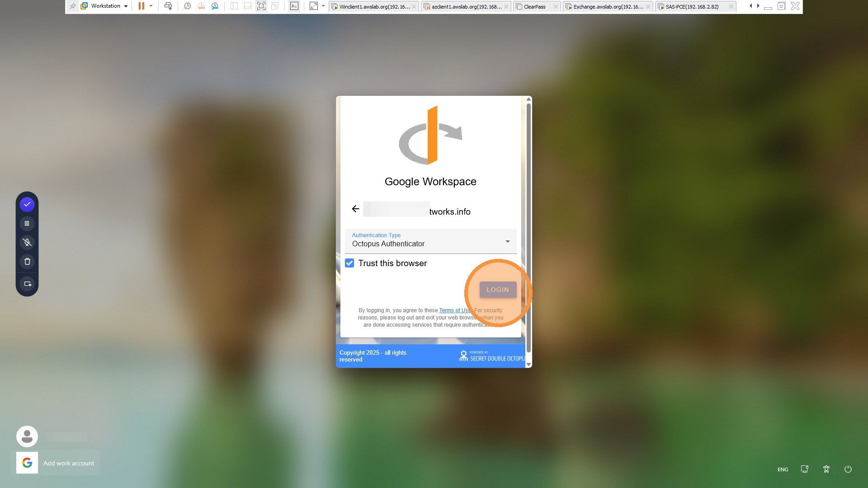Click the Unity mode icon
The image size is (868, 488).
tap(275, 6)
